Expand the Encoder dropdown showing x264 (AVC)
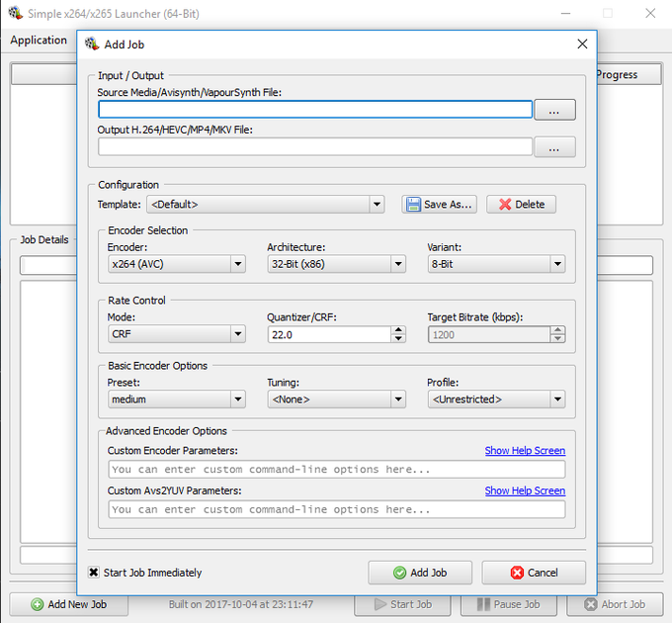The image size is (672, 623). point(177,264)
